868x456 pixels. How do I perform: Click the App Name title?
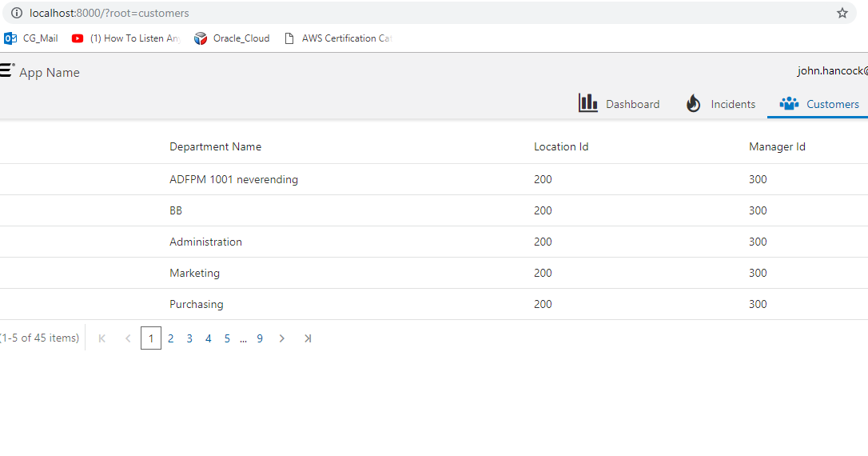pyautogui.click(x=50, y=73)
